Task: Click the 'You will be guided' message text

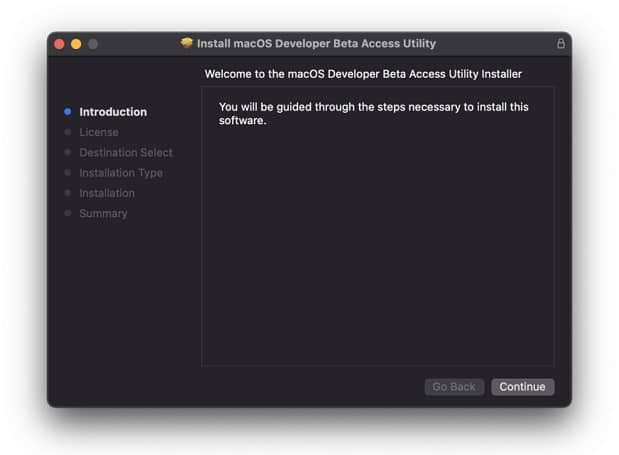Action: tap(373, 114)
